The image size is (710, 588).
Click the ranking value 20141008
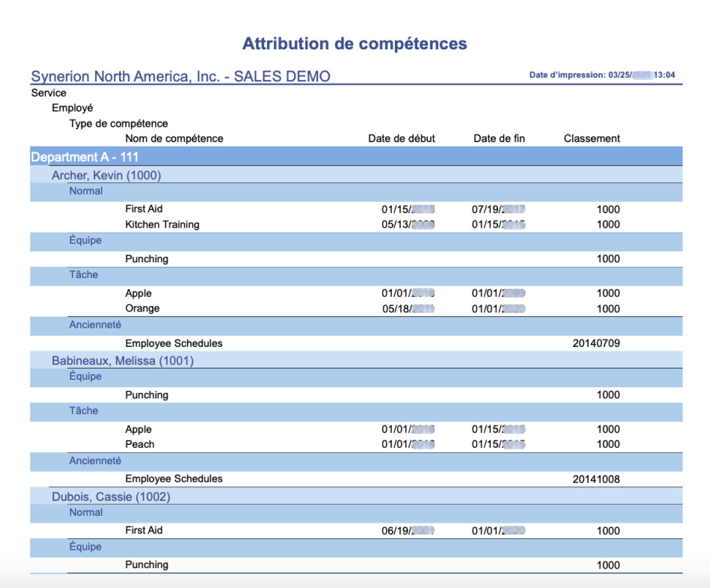pyautogui.click(x=596, y=479)
